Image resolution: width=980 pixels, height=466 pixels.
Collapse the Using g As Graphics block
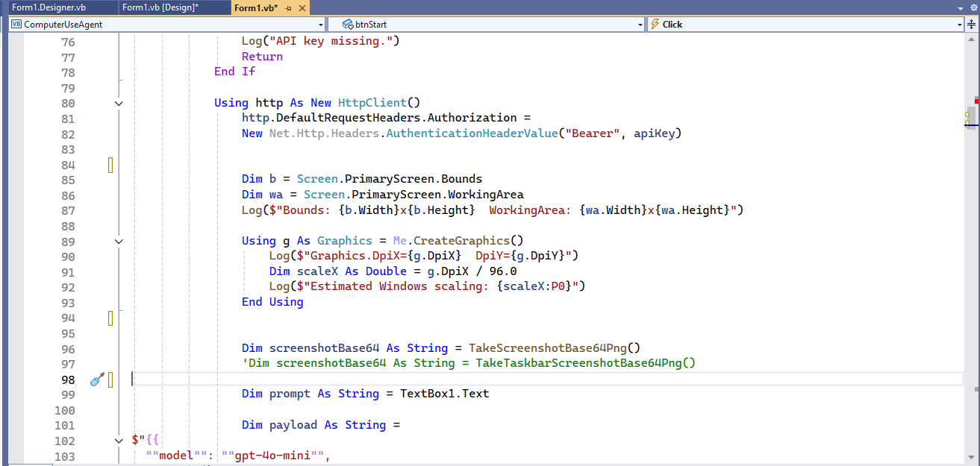(119, 241)
